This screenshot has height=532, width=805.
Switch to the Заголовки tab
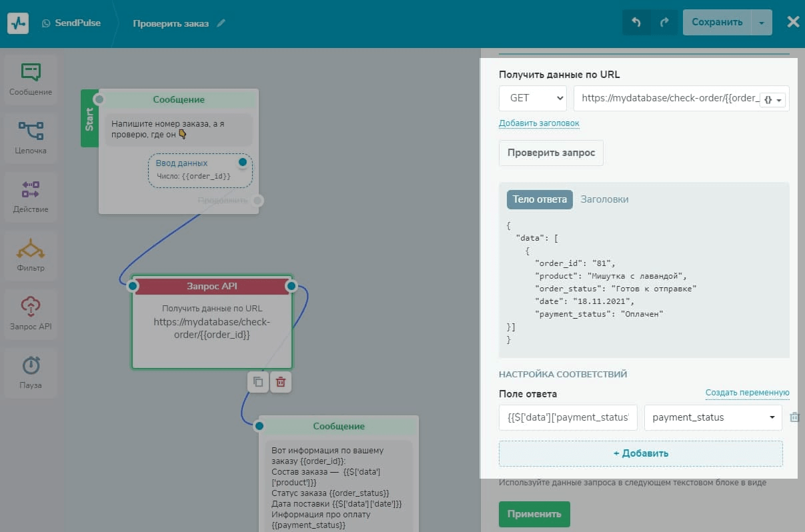click(x=604, y=199)
